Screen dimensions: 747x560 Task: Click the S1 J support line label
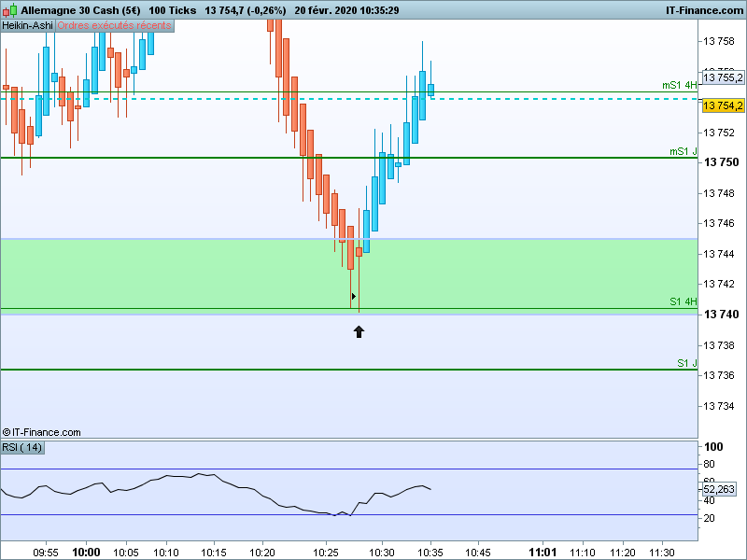[x=687, y=363]
